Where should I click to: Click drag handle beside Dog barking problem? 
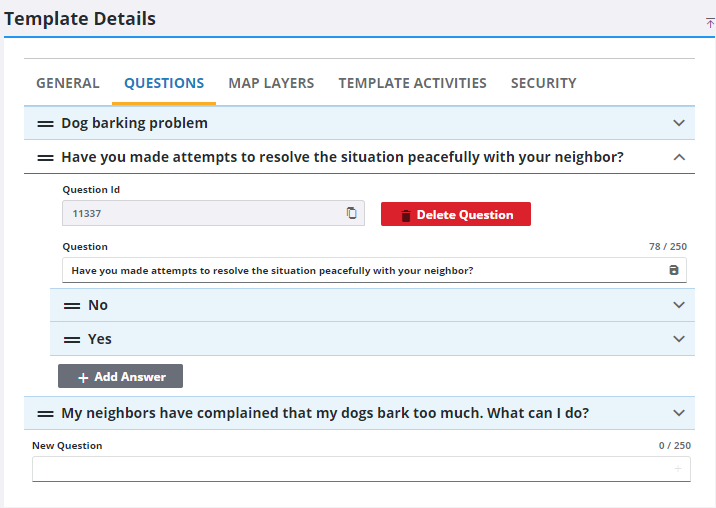click(45, 123)
